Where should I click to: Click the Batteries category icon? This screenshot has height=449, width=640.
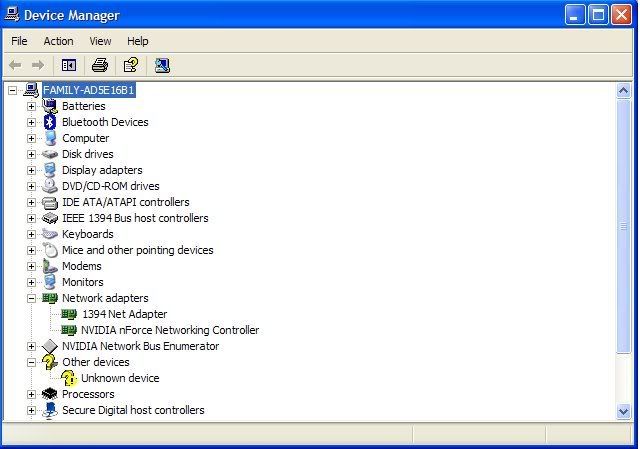pos(50,106)
